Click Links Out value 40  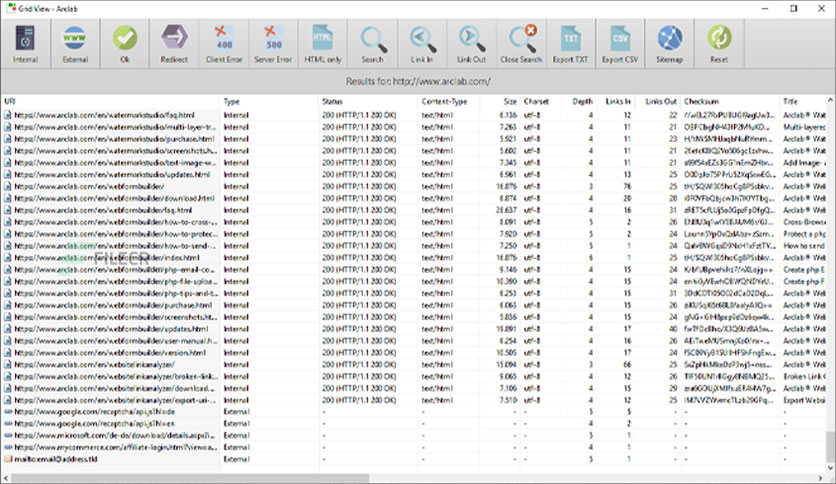coord(673,329)
